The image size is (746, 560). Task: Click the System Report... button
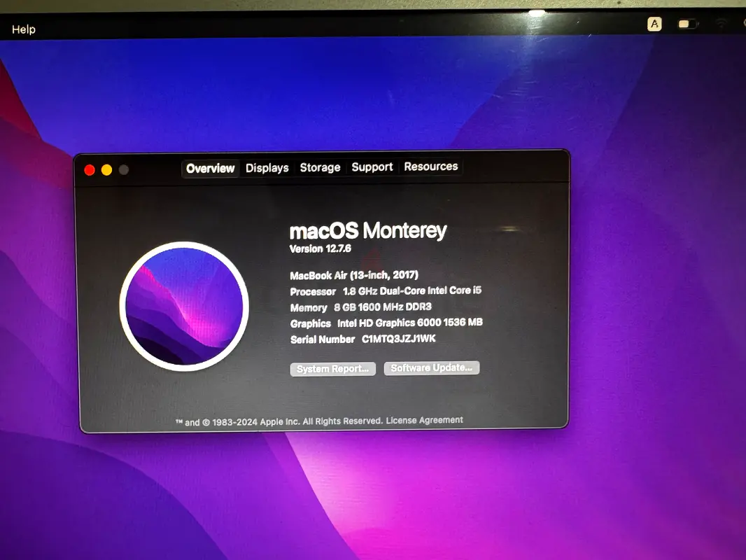point(332,369)
